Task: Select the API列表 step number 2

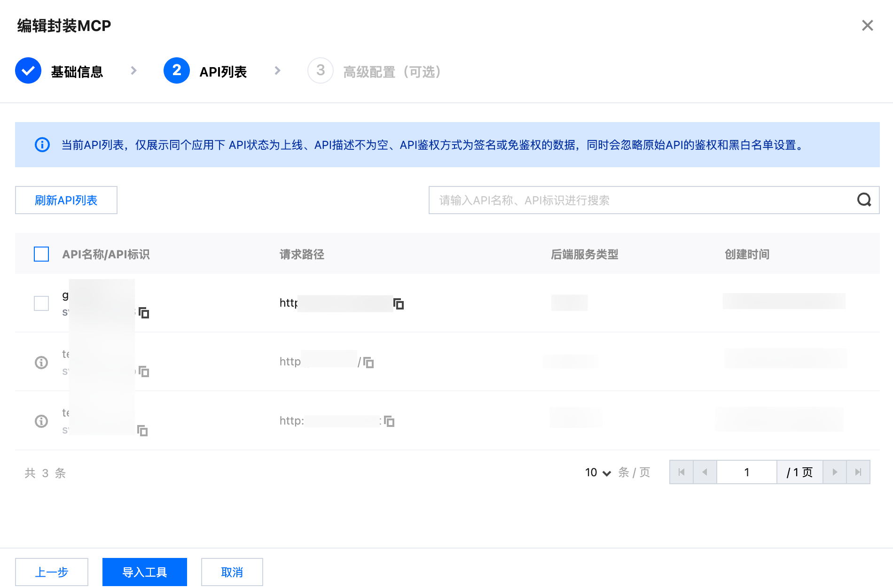Action: tap(177, 71)
